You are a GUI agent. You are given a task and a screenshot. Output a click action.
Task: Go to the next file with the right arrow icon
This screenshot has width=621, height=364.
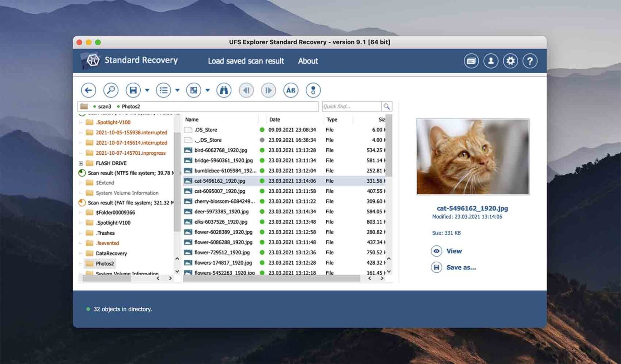pyautogui.click(x=268, y=90)
